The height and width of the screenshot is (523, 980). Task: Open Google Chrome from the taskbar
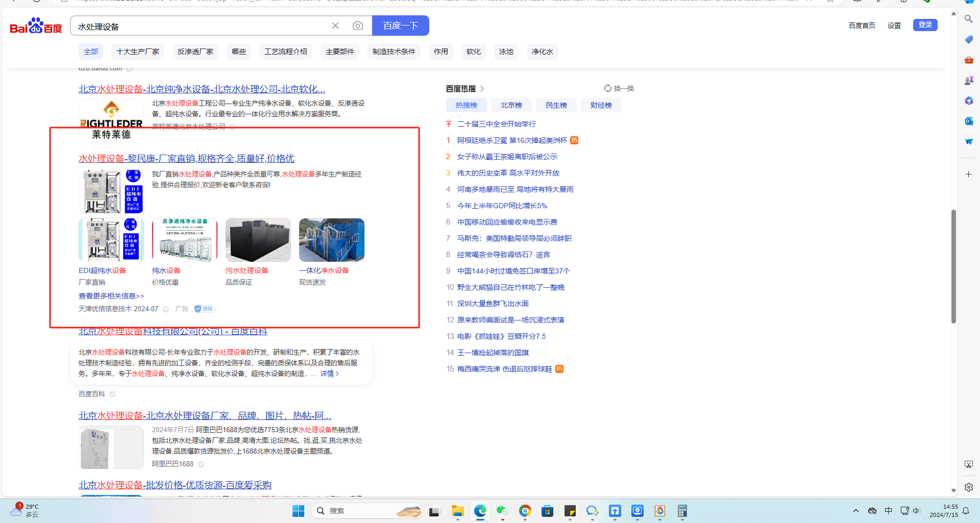525,511
